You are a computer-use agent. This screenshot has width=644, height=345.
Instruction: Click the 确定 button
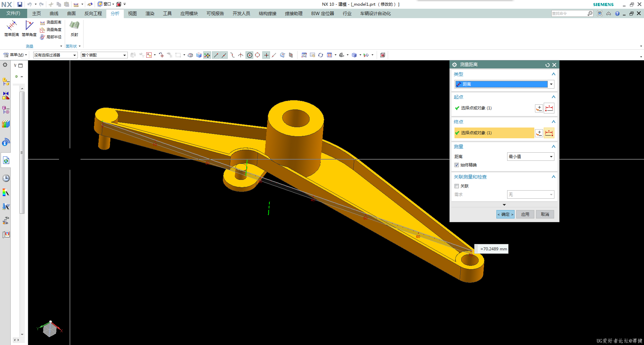[505, 214]
